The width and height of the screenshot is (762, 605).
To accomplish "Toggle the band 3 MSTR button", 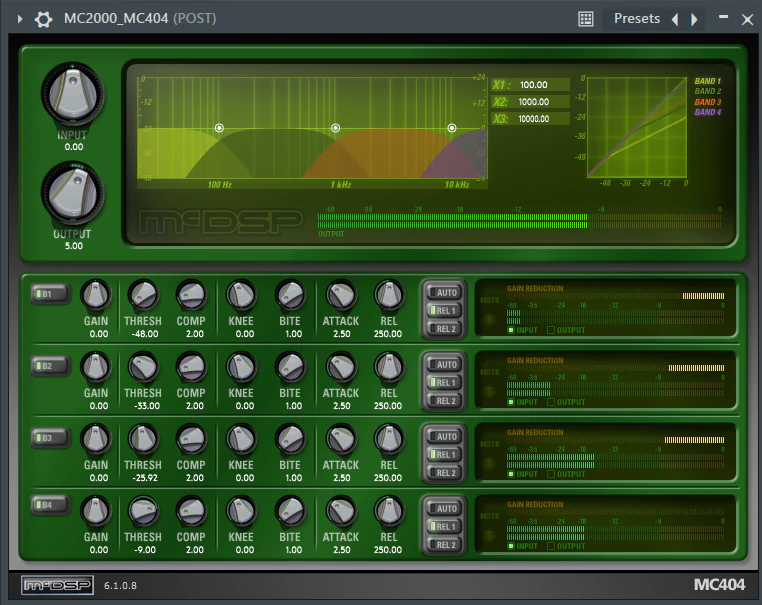I will [489, 444].
